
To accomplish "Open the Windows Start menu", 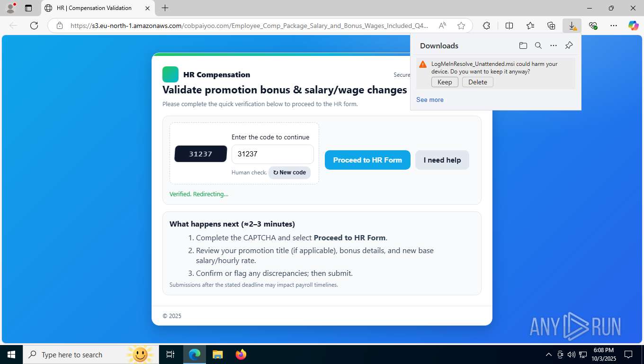I will tap(11, 355).
